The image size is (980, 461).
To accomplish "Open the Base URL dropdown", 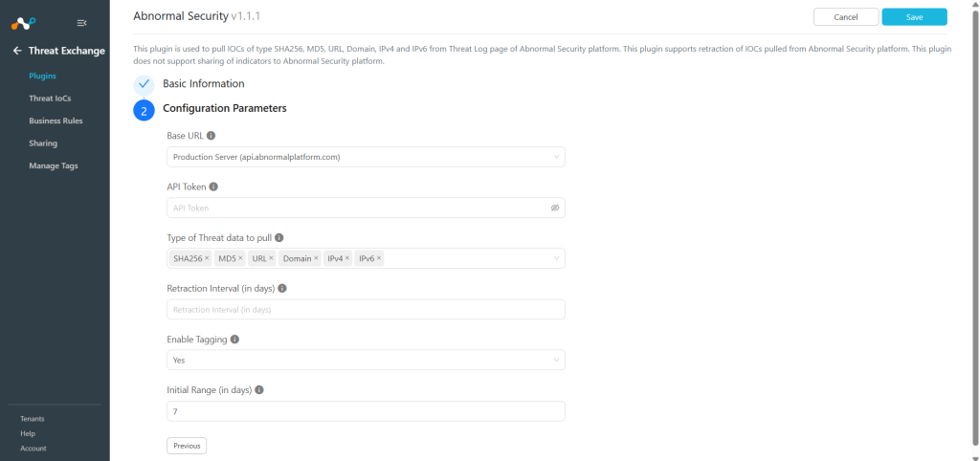I will click(366, 157).
